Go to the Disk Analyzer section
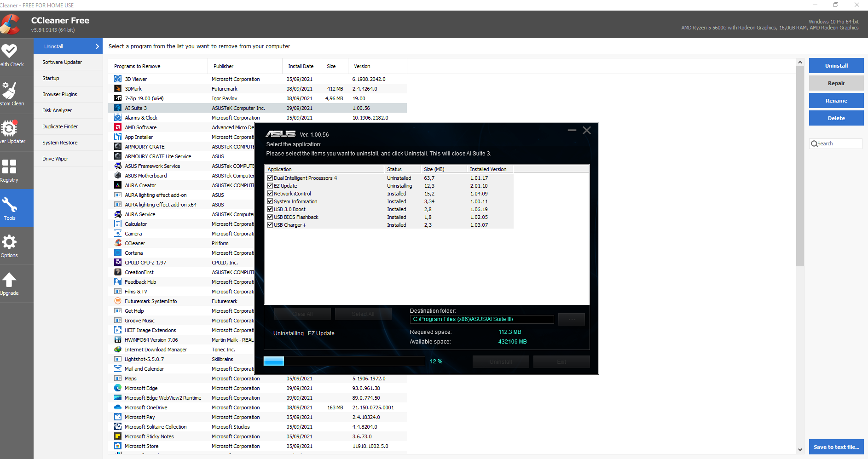Viewport: 868px width, 459px height. coord(57,110)
